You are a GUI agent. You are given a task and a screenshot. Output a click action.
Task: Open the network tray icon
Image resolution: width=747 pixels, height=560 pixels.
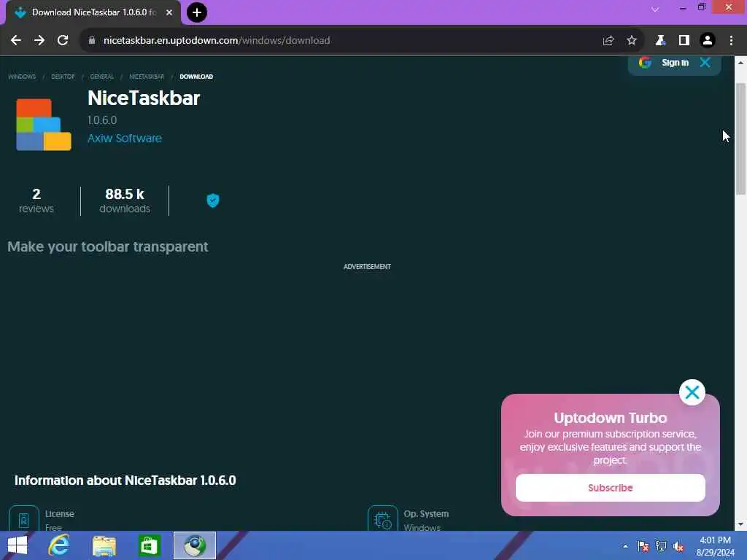(661, 546)
